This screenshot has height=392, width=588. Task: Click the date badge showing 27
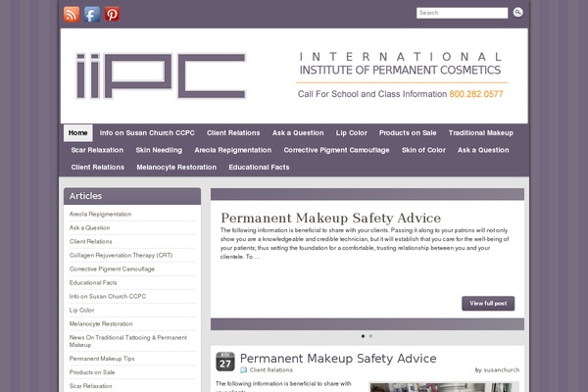point(225,362)
